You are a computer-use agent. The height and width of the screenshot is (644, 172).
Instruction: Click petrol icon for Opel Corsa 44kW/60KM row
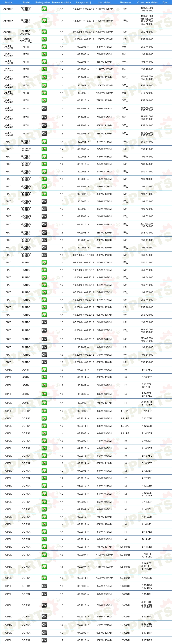click(44, 441)
